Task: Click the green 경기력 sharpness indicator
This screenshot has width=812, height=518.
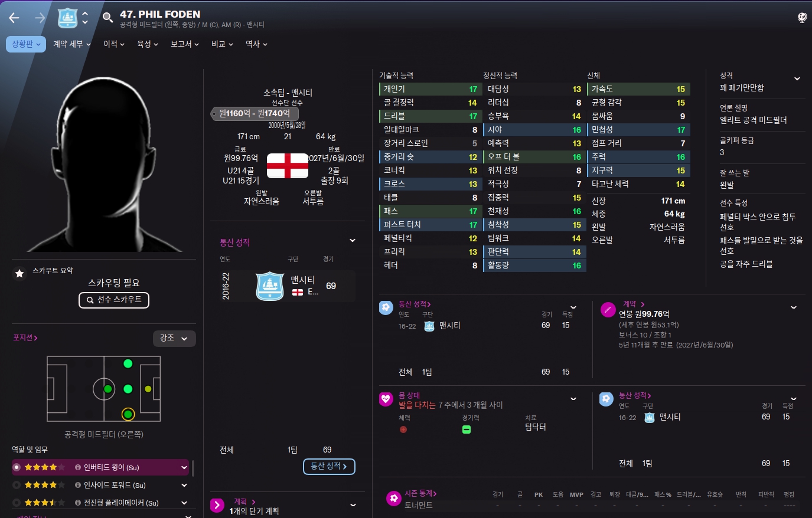Action: click(466, 430)
